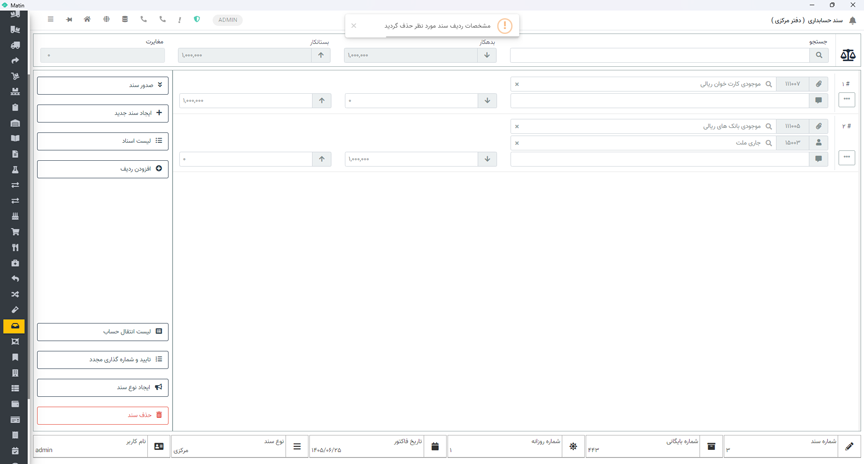Click the undo arrow icon in sidebar

pos(15,279)
